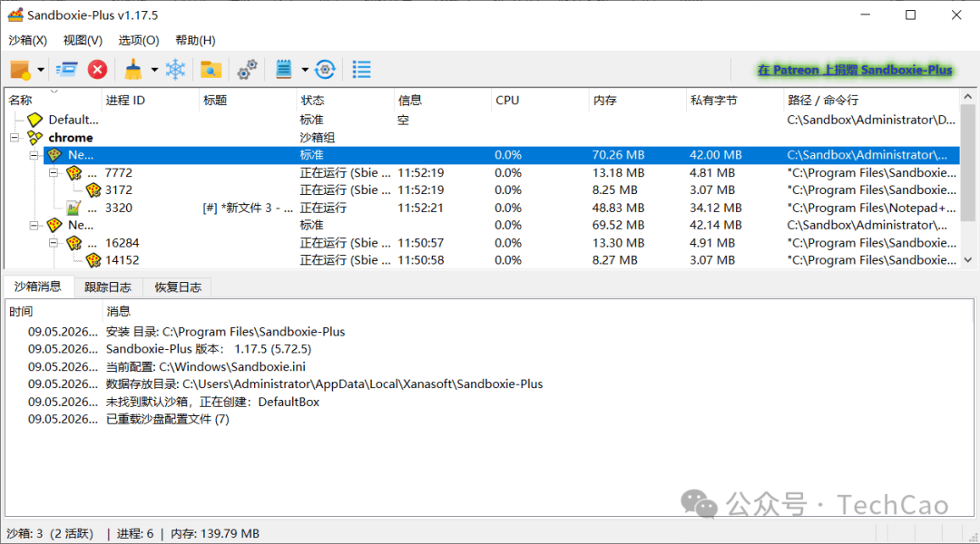This screenshot has height=544, width=980.
Task: Sort by the 路径 / 命令行 column header
Action: tap(871, 100)
